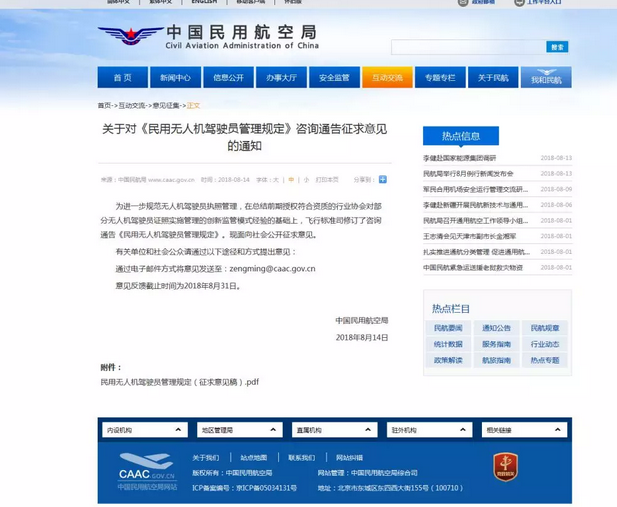The width and height of the screenshot is (617, 507).
Task: Click the red government badge in footer
Action: click(505, 466)
